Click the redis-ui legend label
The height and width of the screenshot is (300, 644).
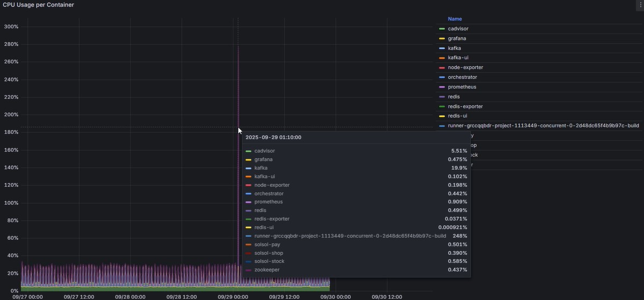click(x=458, y=116)
